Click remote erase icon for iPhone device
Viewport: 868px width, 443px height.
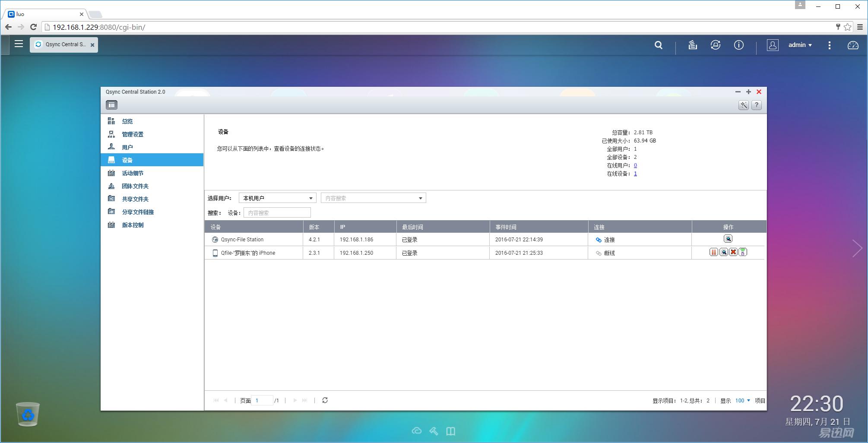743,252
